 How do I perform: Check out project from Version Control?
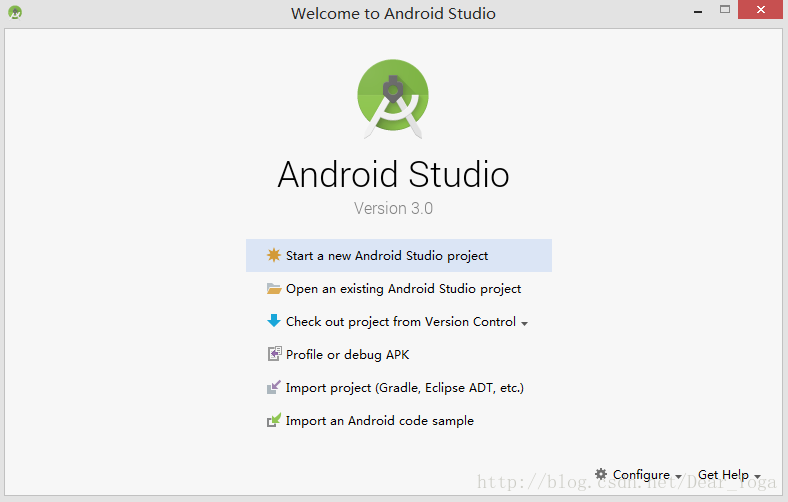(399, 322)
